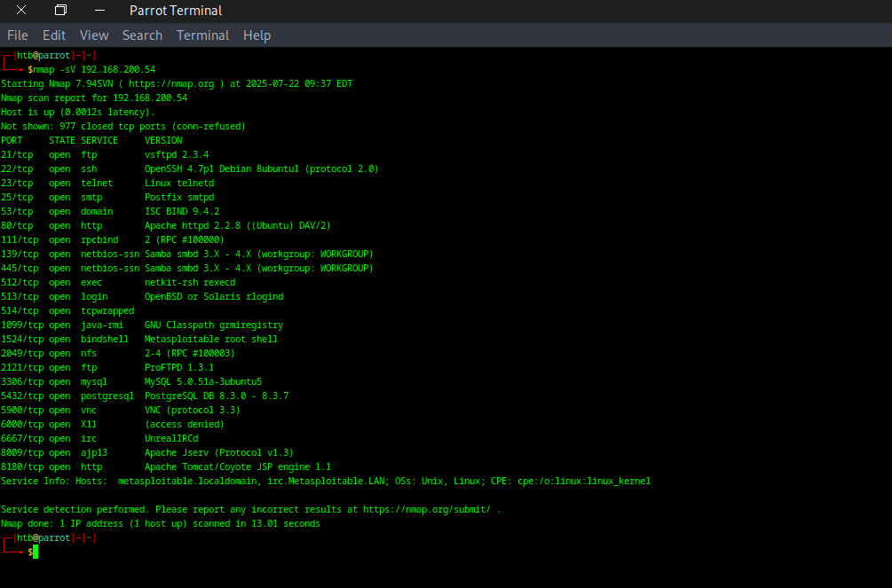Click the Apache Tomcat/Coyote JSP engine text
Image resolution: width=892 pixels, height=588 pixels.
pos(238,466)
